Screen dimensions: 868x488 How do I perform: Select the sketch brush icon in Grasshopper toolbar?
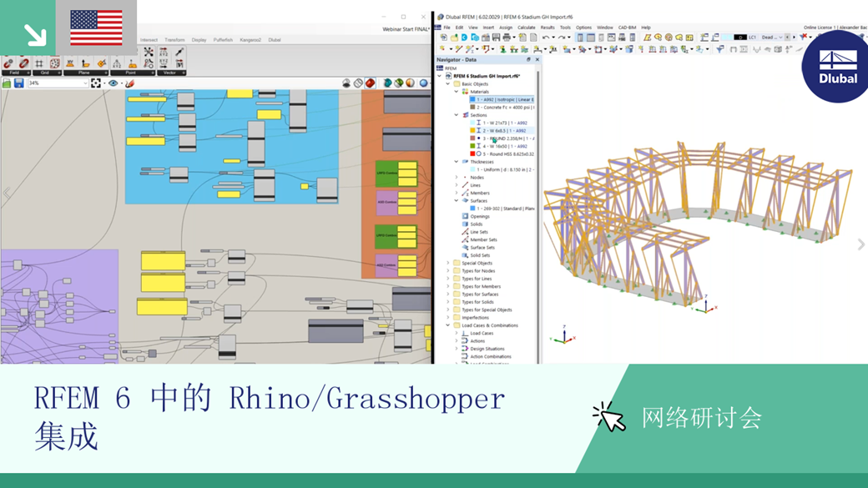click(x=129, y=83)
